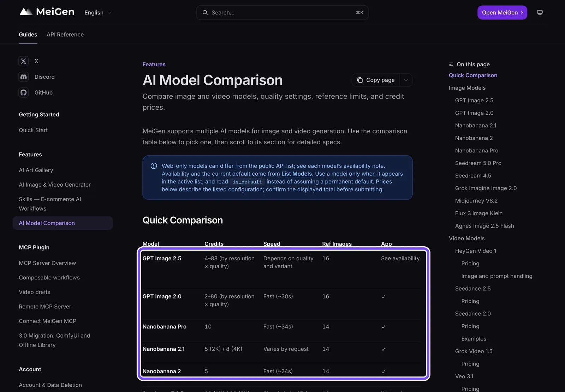565x392 pixels.
Task: Click the GPT Image 2.0 table cell
Action: (x=162, y=296)
